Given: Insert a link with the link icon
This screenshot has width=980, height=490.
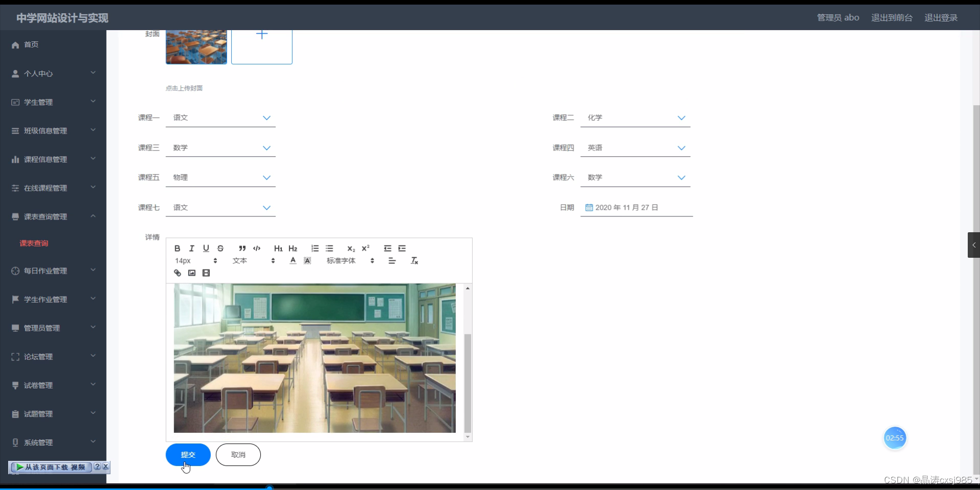Looking at the screenshot, I should [x=177, y=273].
